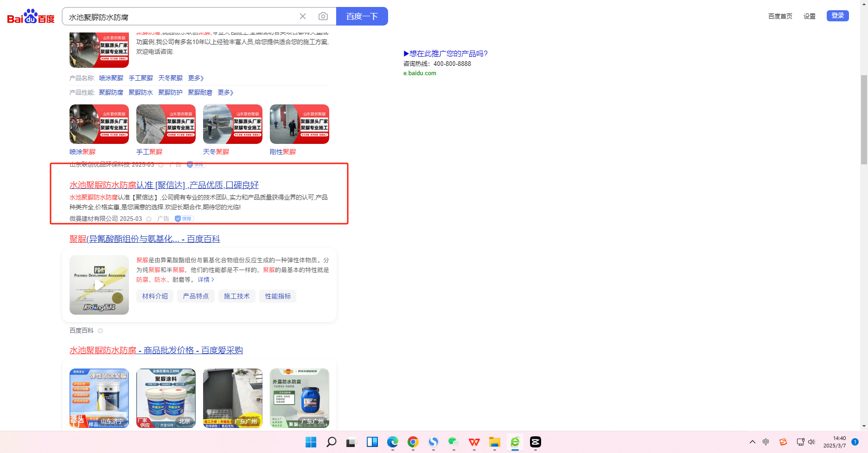Open Task View on the taskbar
Screen dimensions: 868x453
click(351, 442)
